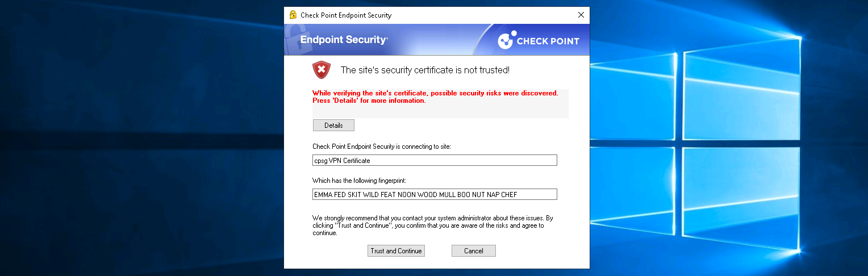Open the certificate Details
Screen dimensions: 868x276
tap(333, 126)
